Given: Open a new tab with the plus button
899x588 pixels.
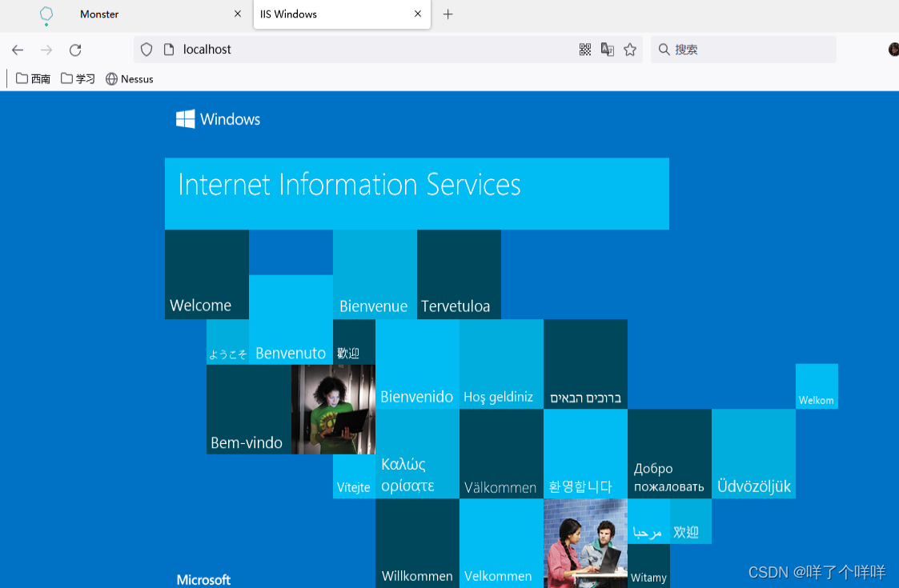Looking at the screenshot, I should pyautogui.click(x=447, y=14).
